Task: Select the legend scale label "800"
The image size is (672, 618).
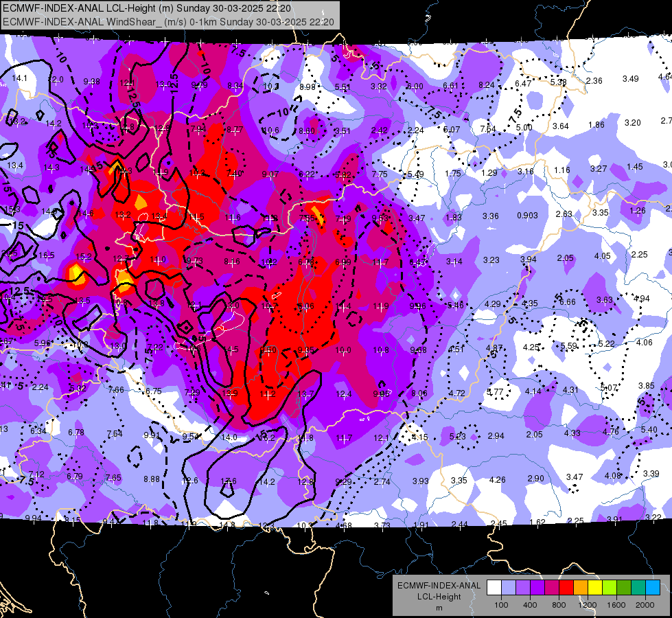Action: 559,605
